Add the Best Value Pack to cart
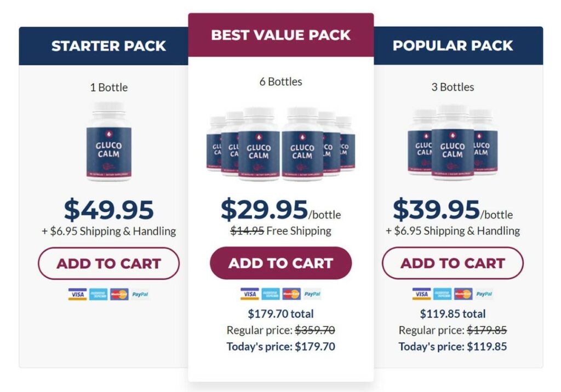 click(280, 263)
